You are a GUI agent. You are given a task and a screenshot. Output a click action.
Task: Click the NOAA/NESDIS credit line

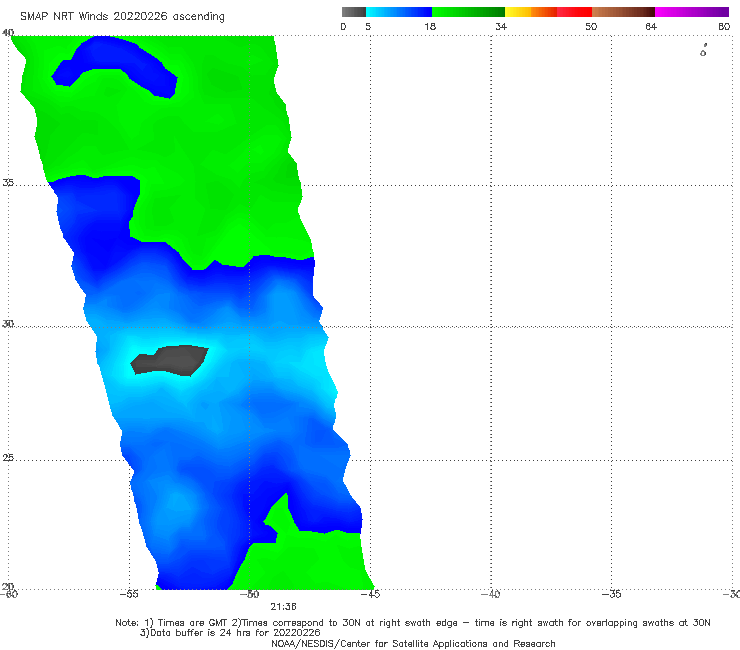(413, 644)
